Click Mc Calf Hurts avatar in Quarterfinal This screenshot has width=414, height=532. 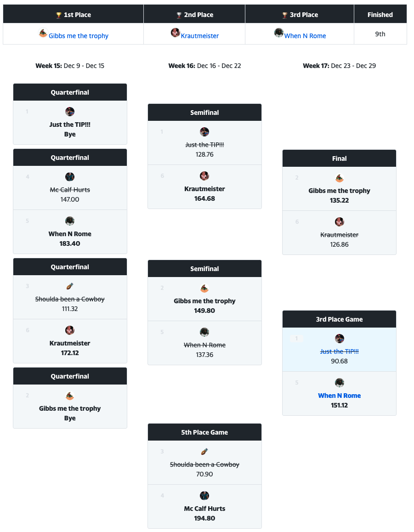tap(70, 177)
